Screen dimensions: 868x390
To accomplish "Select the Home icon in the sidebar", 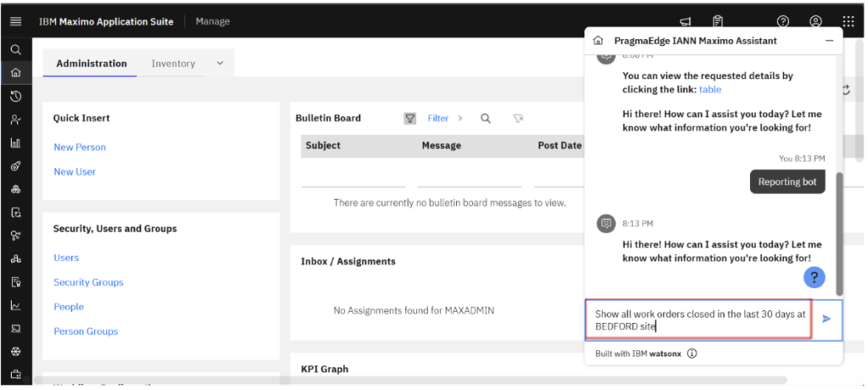I will [15, 73].
